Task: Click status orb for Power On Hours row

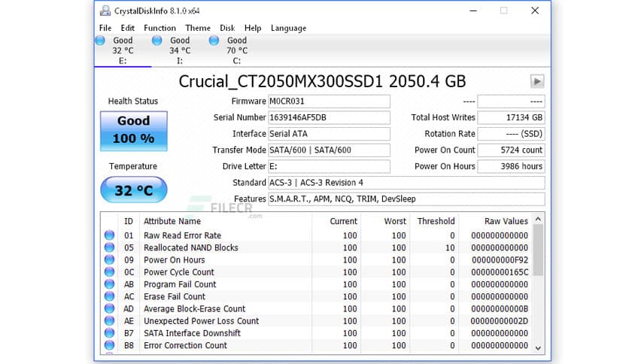Action: click(x=109, y=259)
